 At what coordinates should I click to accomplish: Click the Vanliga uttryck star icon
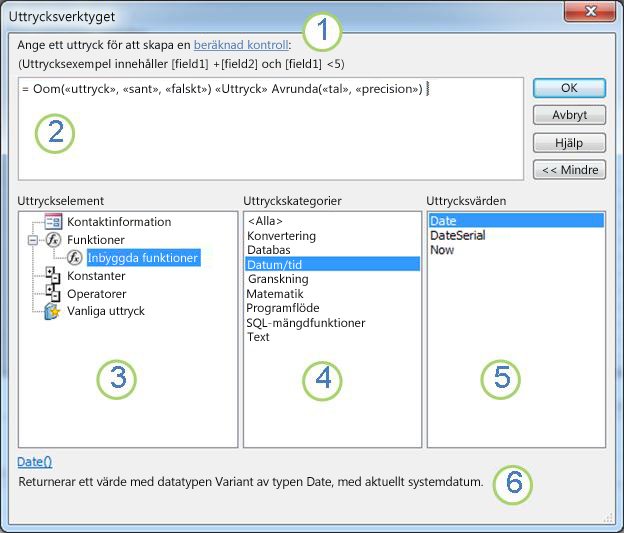tap(52, 311)
